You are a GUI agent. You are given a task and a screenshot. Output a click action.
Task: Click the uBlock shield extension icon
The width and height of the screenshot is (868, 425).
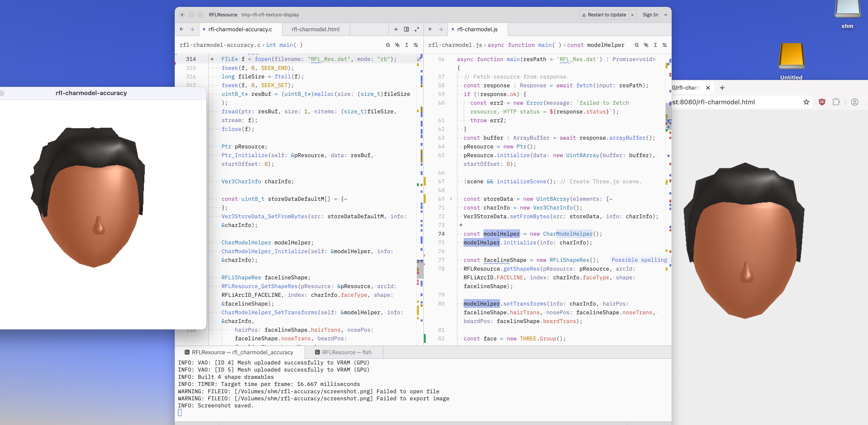pyautogui.click(x=822, y=102)
